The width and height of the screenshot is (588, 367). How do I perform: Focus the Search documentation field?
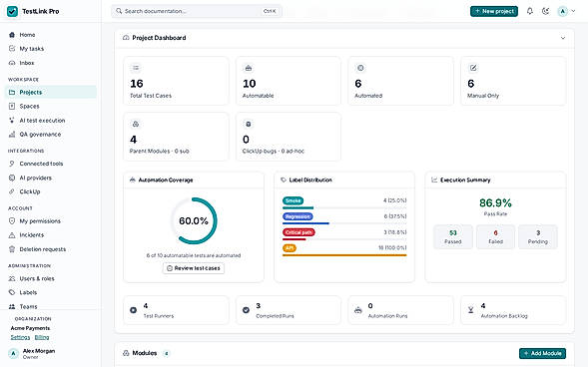(196, 11)
